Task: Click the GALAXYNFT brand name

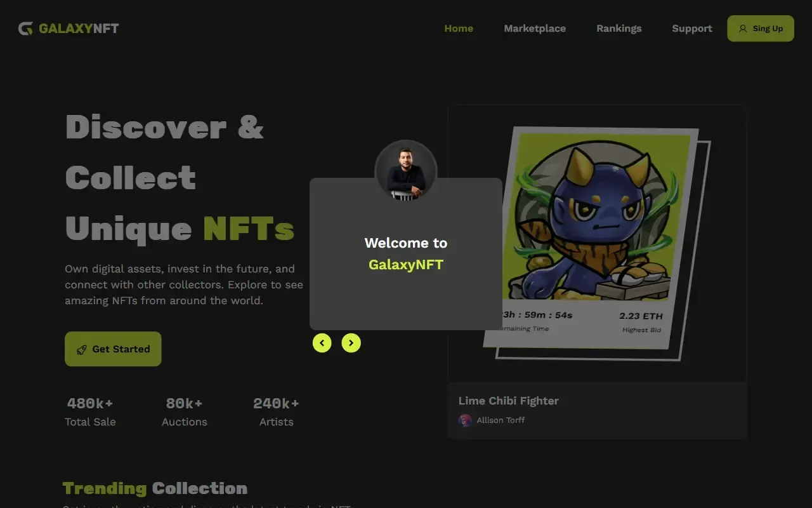Action: coord(79,29)
